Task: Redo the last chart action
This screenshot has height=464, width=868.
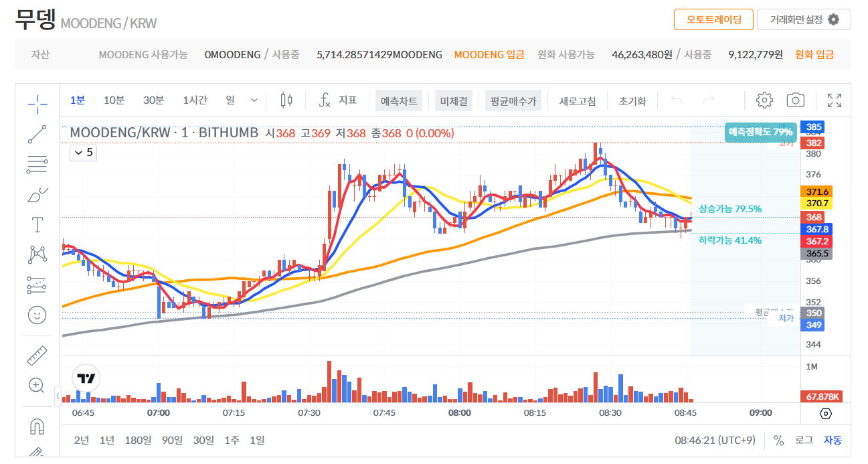Action: [x=709, y=100]
